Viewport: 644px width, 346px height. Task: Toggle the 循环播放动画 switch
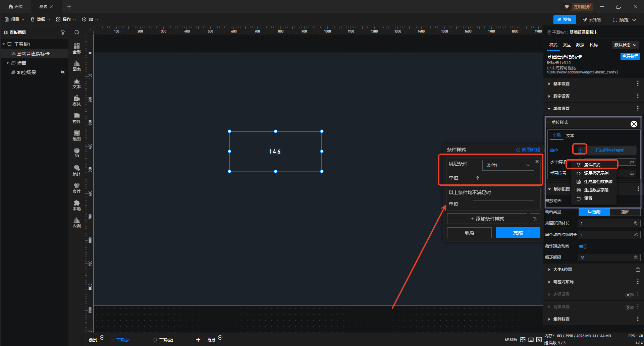pyautogui.click(x=583, y=246)
